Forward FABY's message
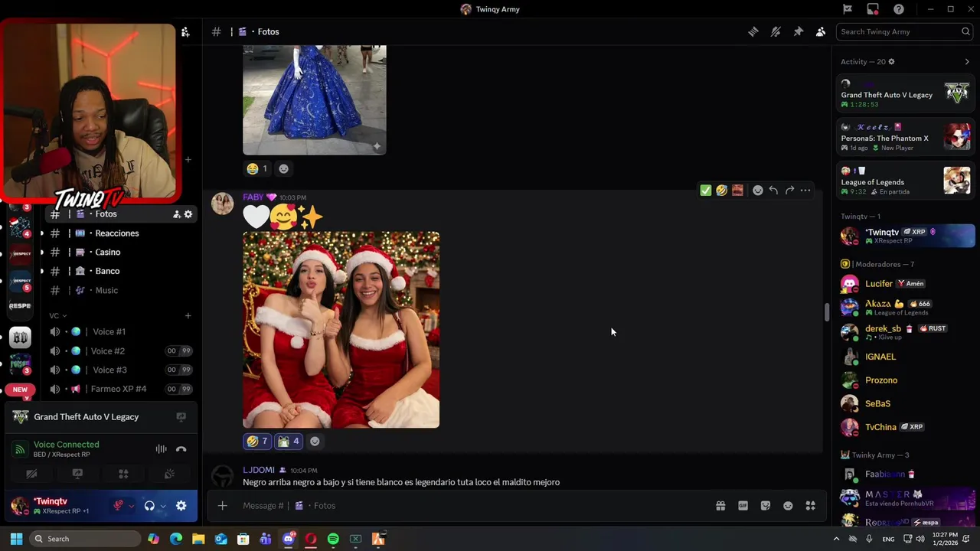Screen dimensions: 980x551 pyautogui.click(x=789, y=191)
